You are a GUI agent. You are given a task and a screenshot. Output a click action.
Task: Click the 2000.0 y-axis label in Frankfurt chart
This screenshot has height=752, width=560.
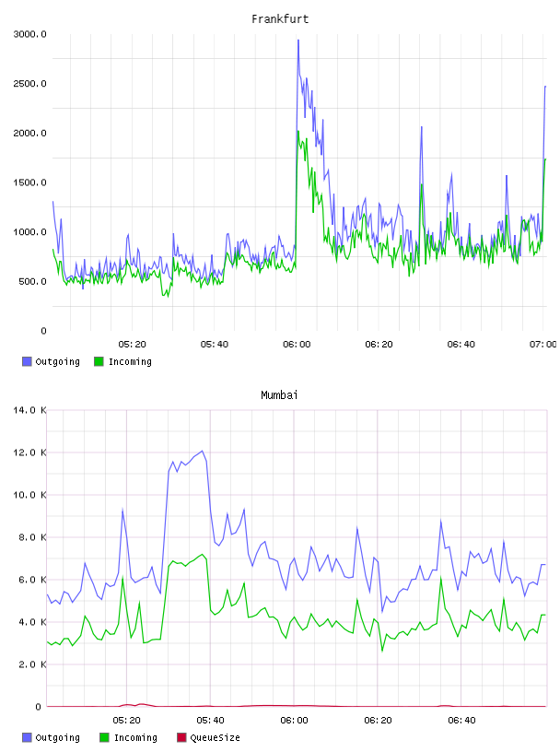click(x=29, y=133)
